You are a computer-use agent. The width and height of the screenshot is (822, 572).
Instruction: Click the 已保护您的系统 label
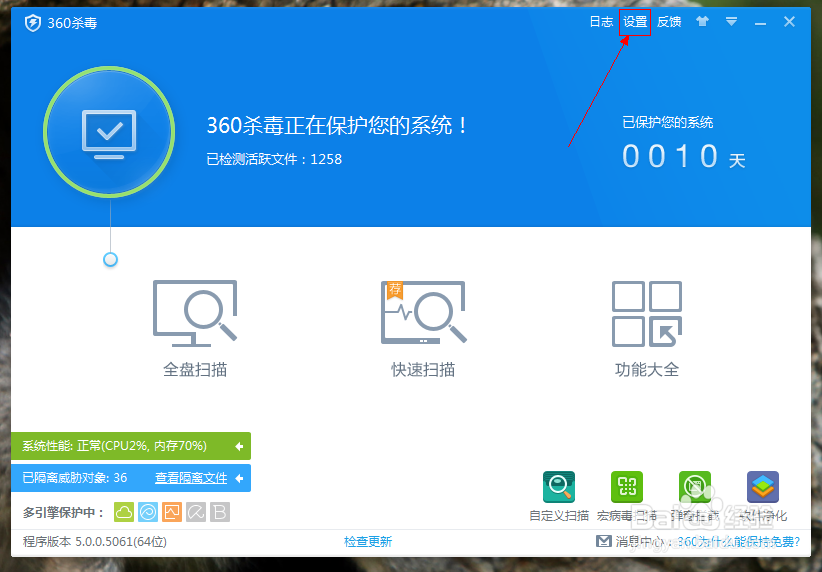tap(668, 123)
